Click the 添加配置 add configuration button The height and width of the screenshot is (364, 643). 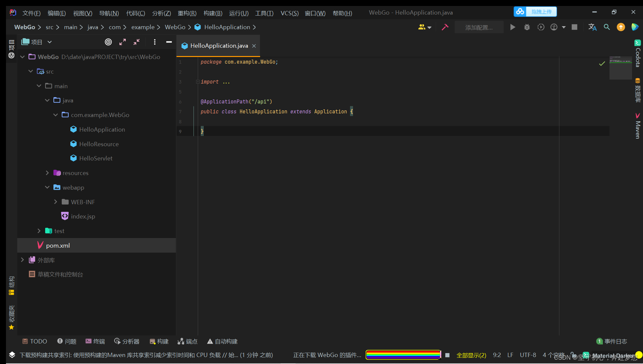479,27
